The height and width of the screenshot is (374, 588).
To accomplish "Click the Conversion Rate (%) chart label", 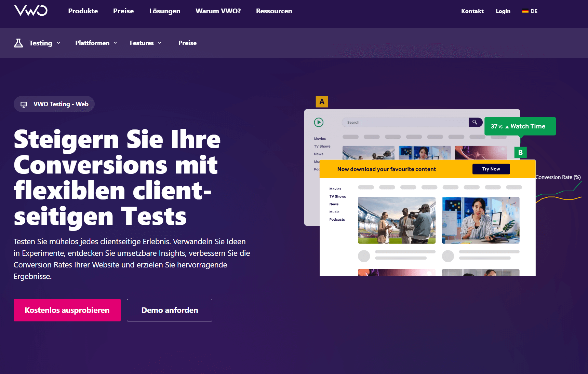I will pos(558,177).
